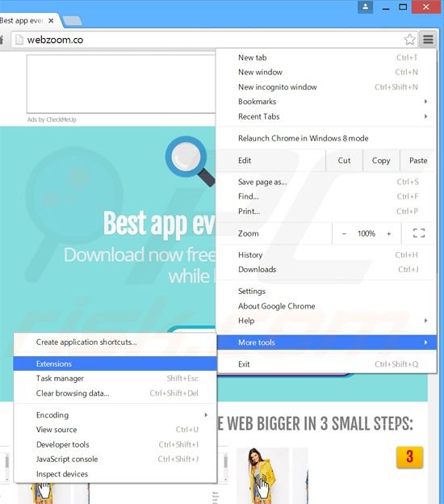
Task: Open Settings from the Chrome menu
Action: [326, 292]
